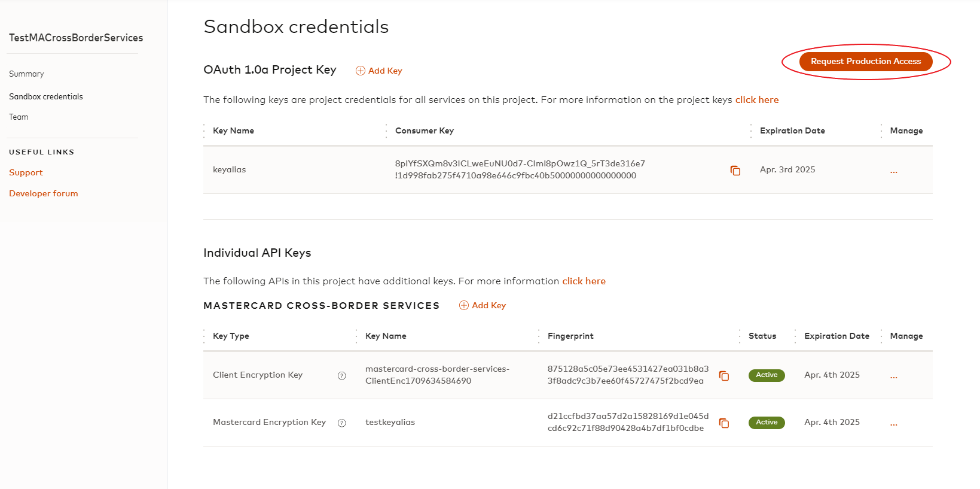Copy the keyalias consumer key
The width and height of the screenshot is (980, 489).
click(x=735, y=171)
